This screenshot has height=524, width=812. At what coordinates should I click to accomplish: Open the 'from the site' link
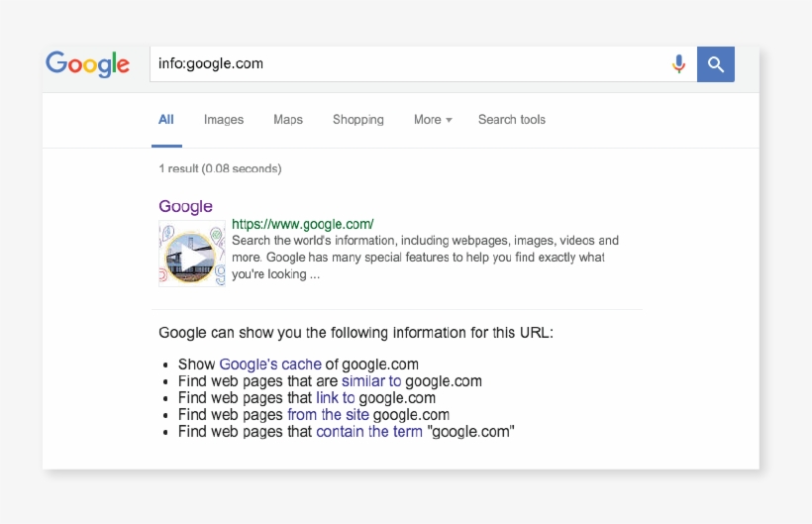(329, 414)
